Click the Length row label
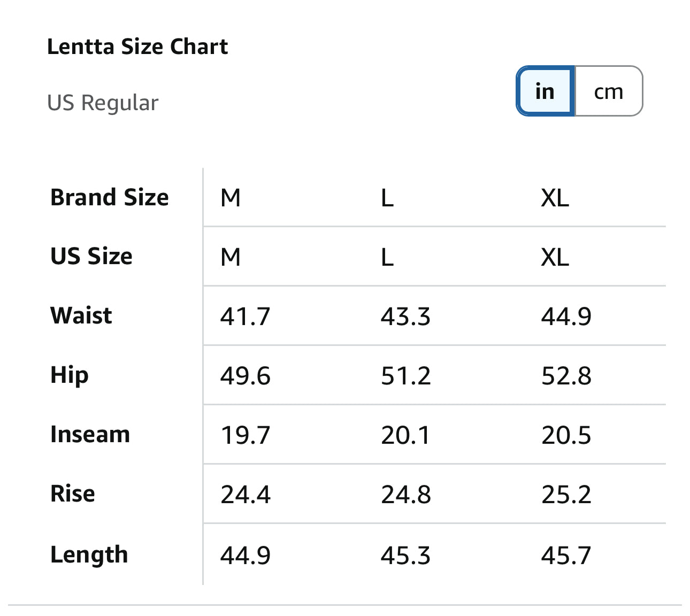The height and width of the screenshot is (616, 690). tap(89, 555)
